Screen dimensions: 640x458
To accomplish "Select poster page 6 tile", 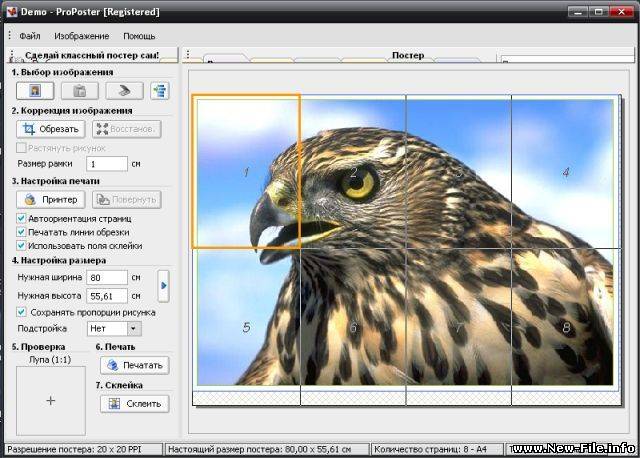I will (353, 327).
